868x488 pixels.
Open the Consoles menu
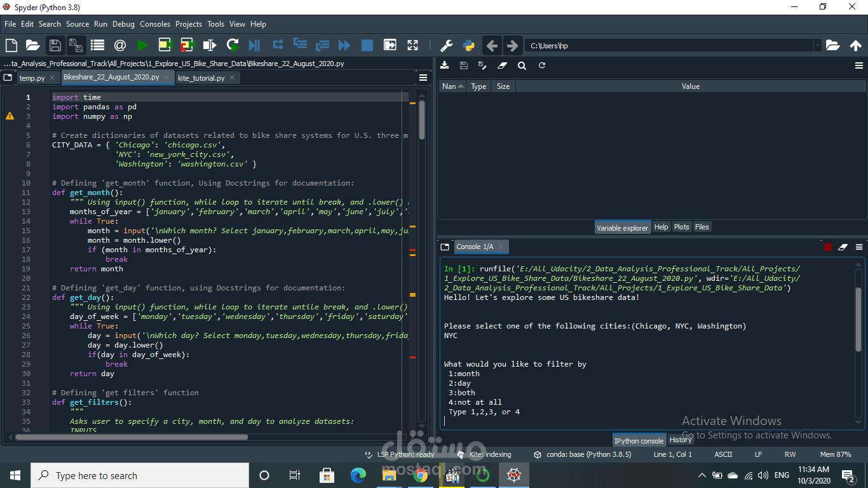coord(155,24)
